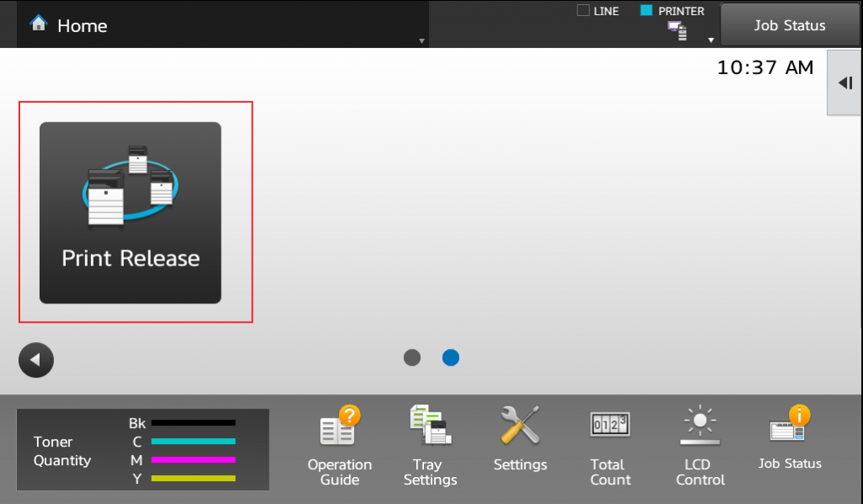Screen dimensions: 863x504
Task: Tap the network status icon below PRINTER
Action: (x=677, y=31)
